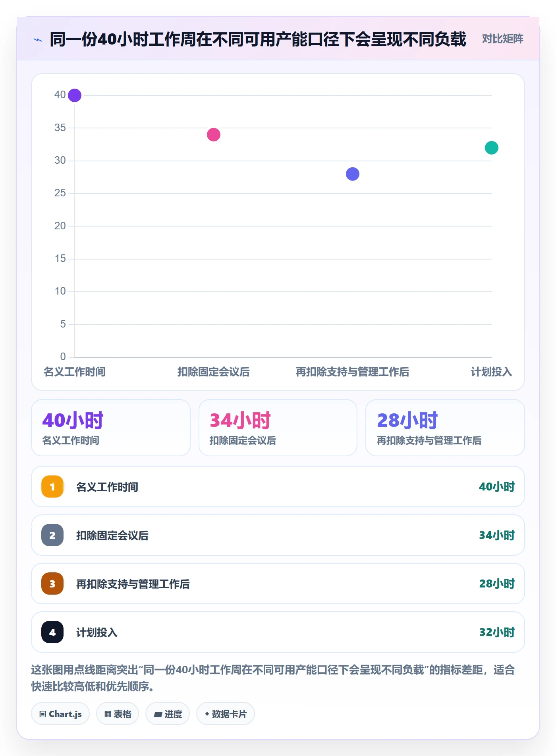This screenshot has height=756, width=556.
Task: Click the 再扣除支持与管理工作后 x-axis label
Action: click(353, 372)
